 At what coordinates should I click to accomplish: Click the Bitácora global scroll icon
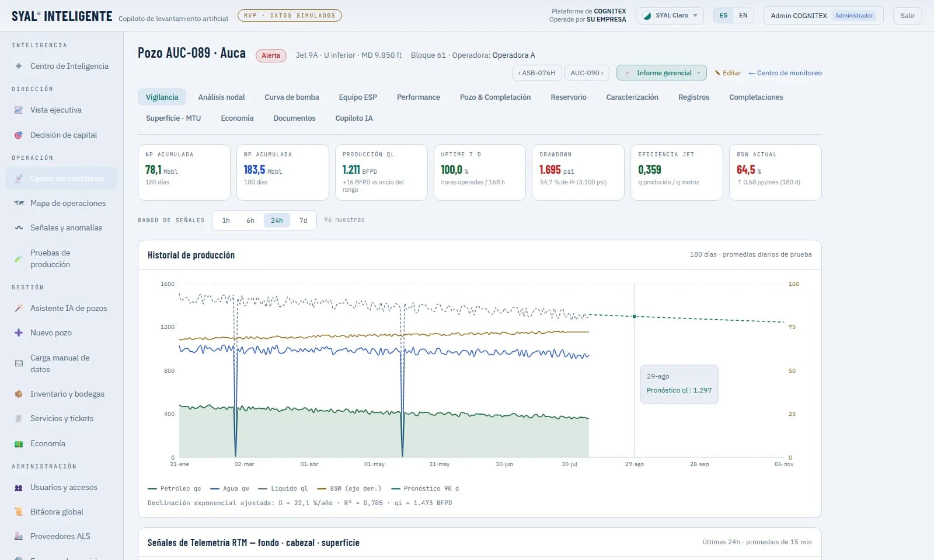[19, 512]
